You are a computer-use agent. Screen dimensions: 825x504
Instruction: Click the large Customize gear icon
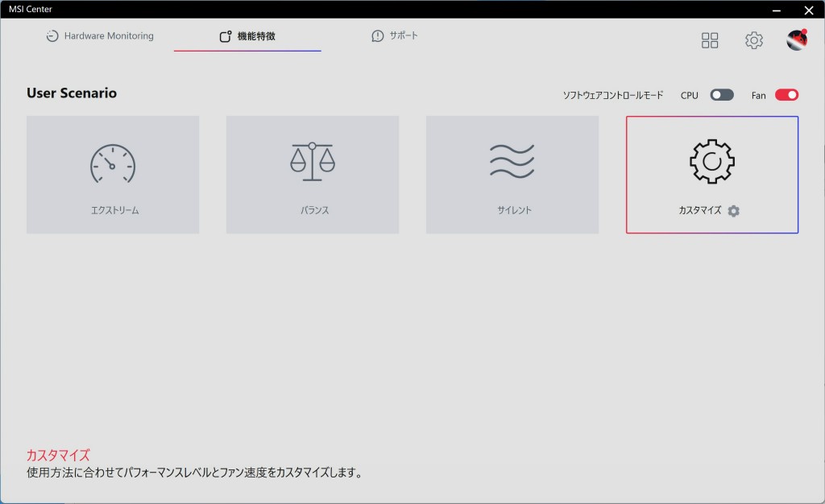tap(712, 162)
